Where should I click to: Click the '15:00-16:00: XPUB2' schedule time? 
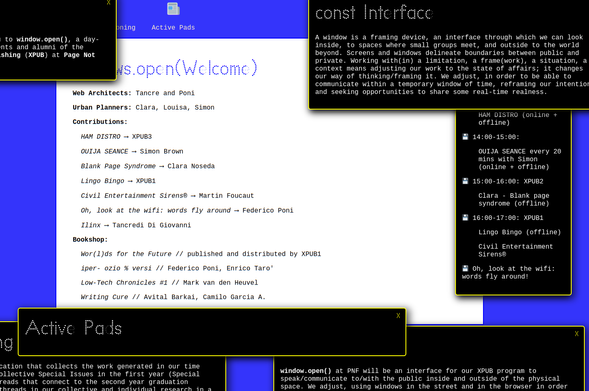(508, 181)
